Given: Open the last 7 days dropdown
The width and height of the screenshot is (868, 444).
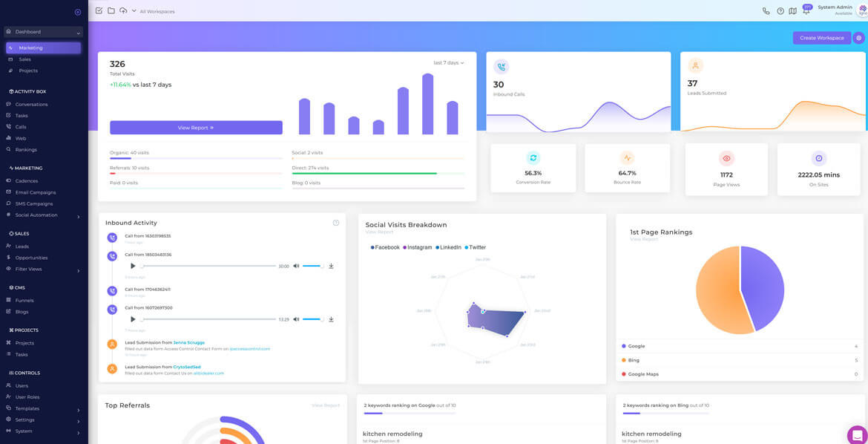Looking at the screenshot, I should 449,63.
